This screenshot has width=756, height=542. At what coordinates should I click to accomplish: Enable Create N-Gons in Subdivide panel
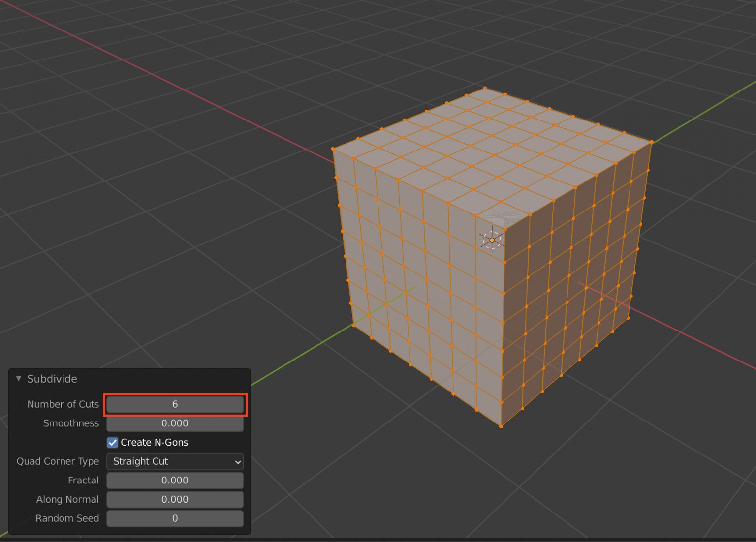coord(112,442)
